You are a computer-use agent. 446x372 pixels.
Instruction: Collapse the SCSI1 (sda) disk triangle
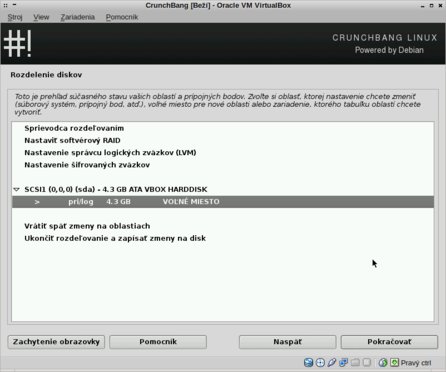pos(16,189)
